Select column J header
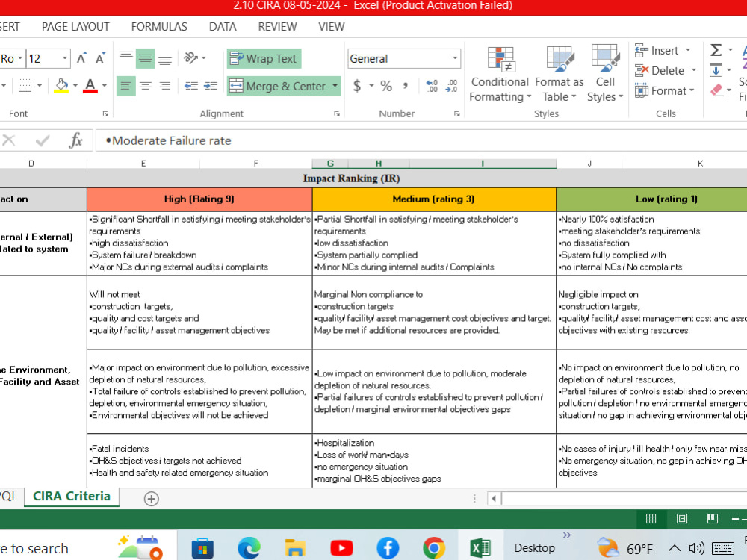The height and width of the screenshot is (560, 747). [589, 164]
